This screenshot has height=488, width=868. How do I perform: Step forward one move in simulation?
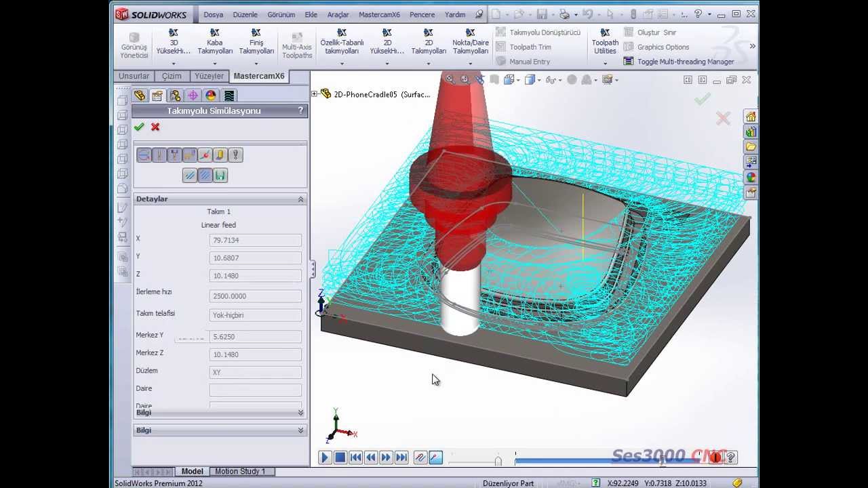click(x=386, y=457)
